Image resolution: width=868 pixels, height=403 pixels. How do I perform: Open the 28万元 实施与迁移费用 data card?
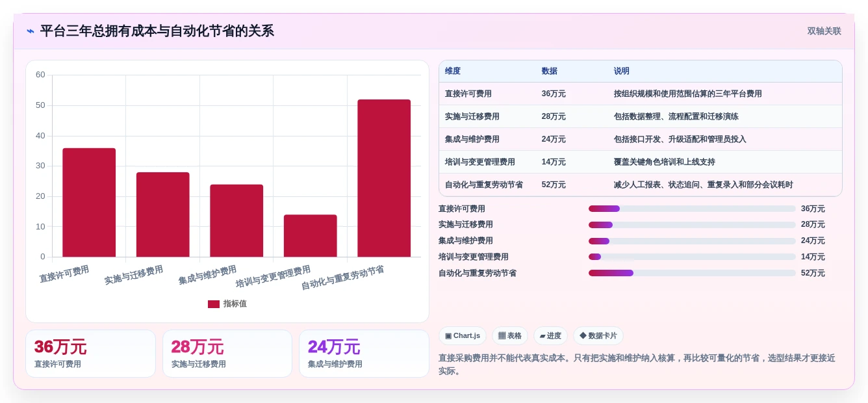(227, 354)
